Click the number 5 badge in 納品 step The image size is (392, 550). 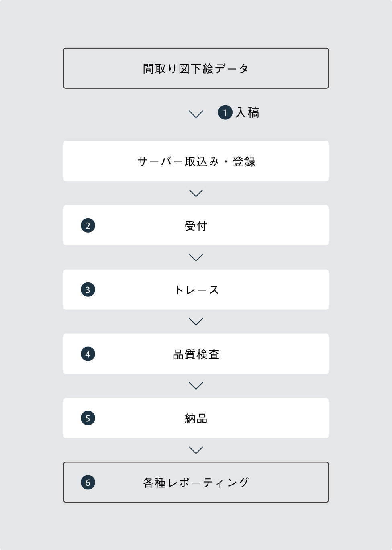[x=88, y=418]
